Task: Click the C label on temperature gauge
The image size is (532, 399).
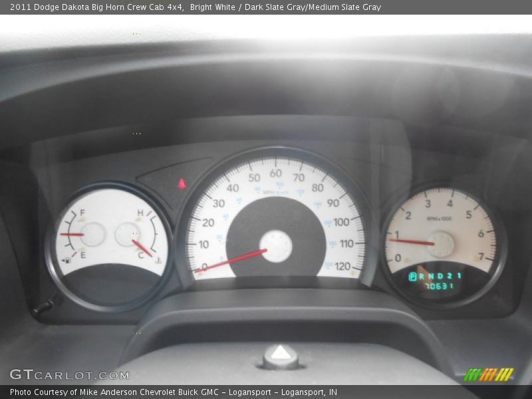Action: click(x=141, y=255)
